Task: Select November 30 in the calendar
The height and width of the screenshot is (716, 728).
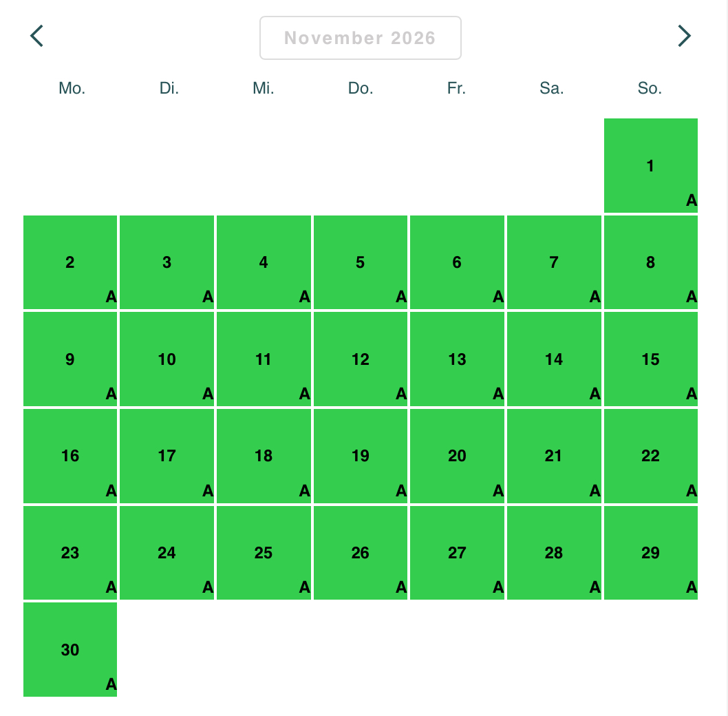Action: [x=70, y=650]
